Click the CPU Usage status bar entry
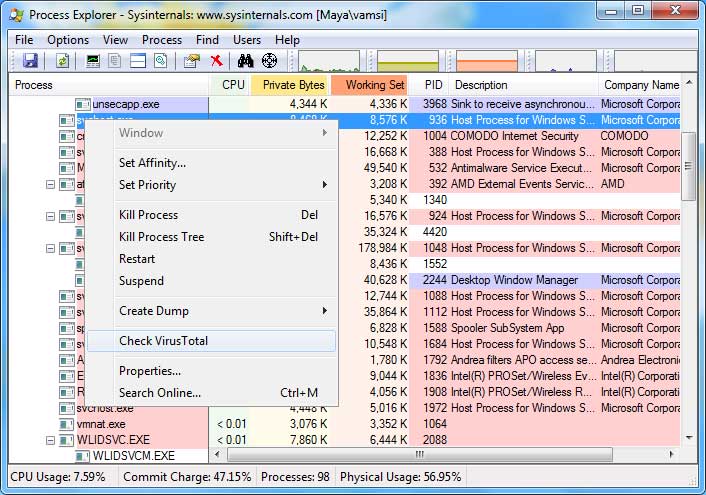The height and width of the screenshot is (495, 706). tap(58, 477)
